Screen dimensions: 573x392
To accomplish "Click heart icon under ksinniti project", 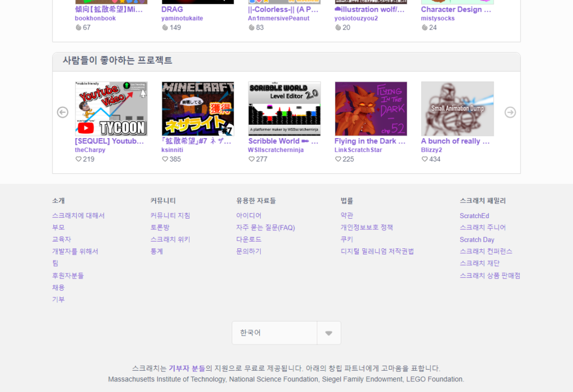I will click(x=165, y=159).
